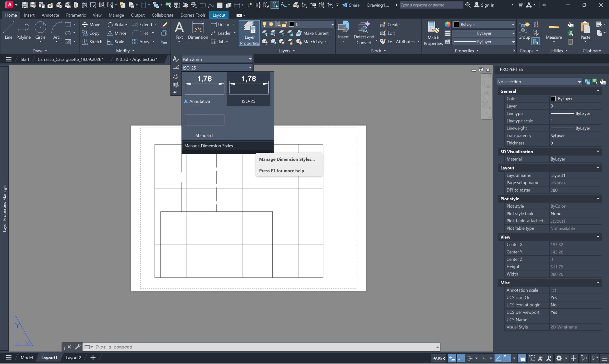
Task: Open the Patri 2mm text style dropdown
Action: (x=217, y=59)
